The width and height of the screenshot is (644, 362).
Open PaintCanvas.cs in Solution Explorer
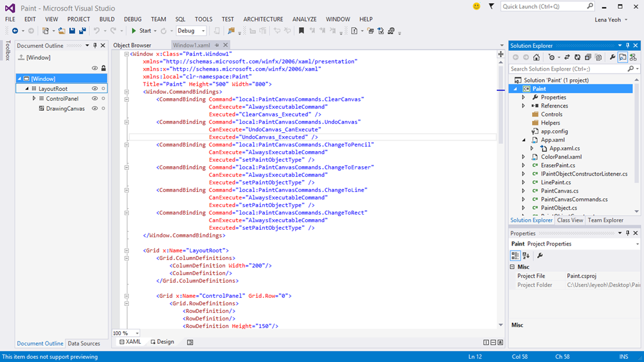click(x=559, y=191)
